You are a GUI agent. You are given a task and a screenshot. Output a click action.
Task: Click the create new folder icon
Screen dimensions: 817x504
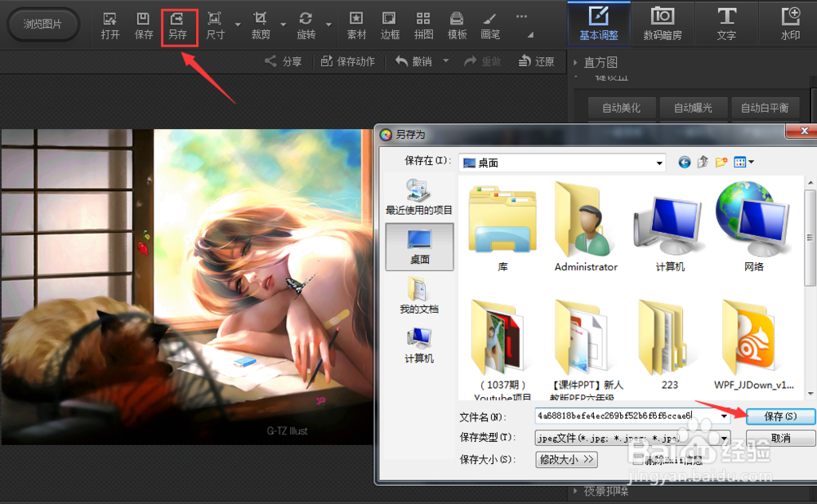tap(721, 163)
